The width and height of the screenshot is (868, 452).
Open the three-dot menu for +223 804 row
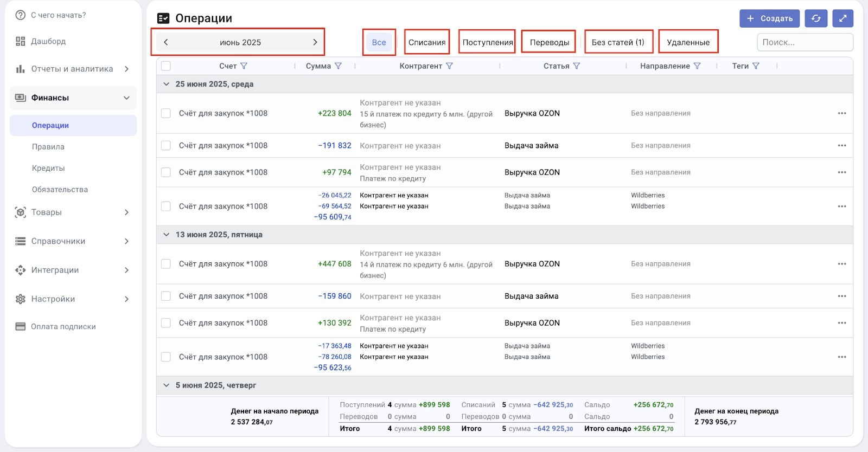(841, 113)
